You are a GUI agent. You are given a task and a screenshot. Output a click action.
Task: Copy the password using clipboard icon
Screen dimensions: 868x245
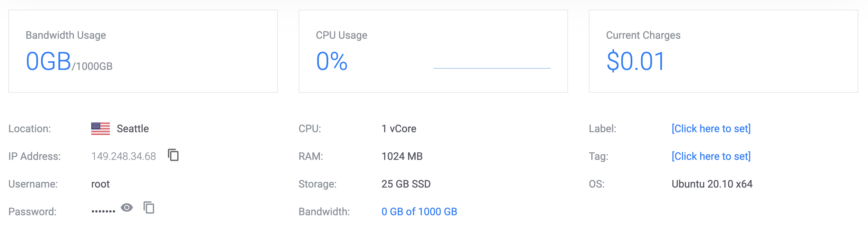point(149,207)
